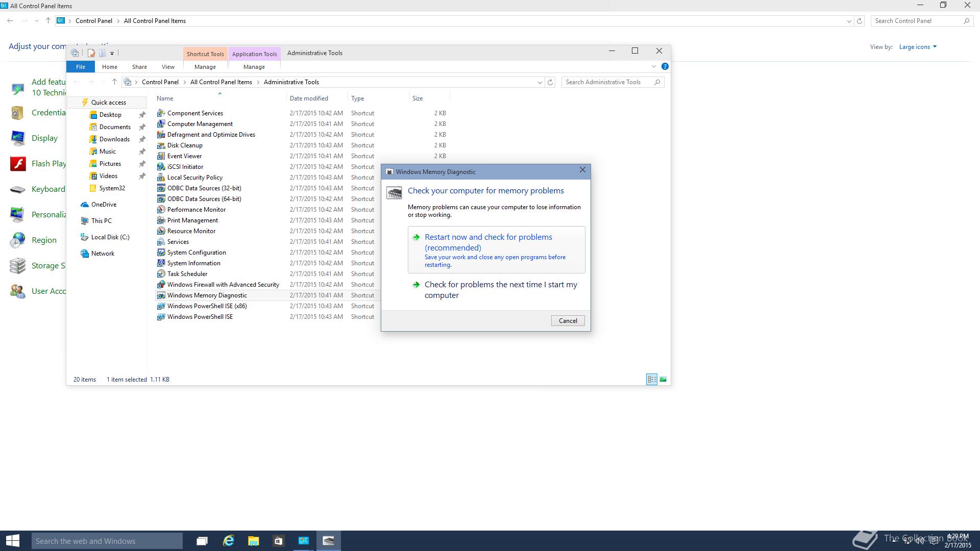This screenshot has height=551, width=980.
Task: Click the Display icon in Control Panel
Action: [18, 138]
